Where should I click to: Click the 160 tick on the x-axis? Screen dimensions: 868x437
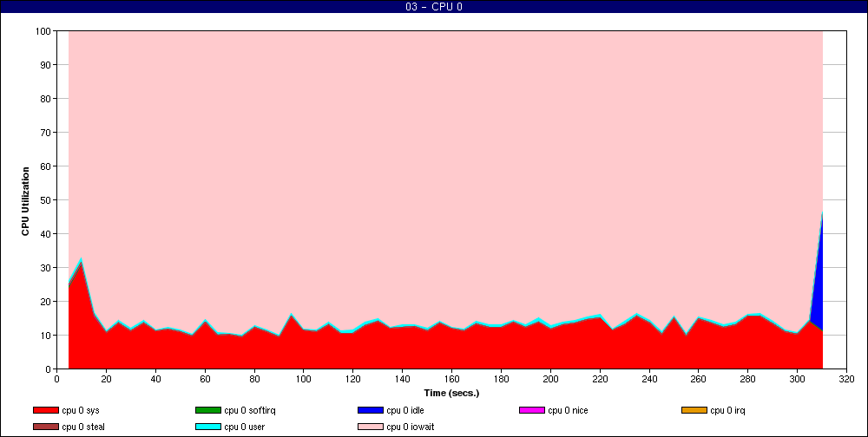click(x=451, y=379)
